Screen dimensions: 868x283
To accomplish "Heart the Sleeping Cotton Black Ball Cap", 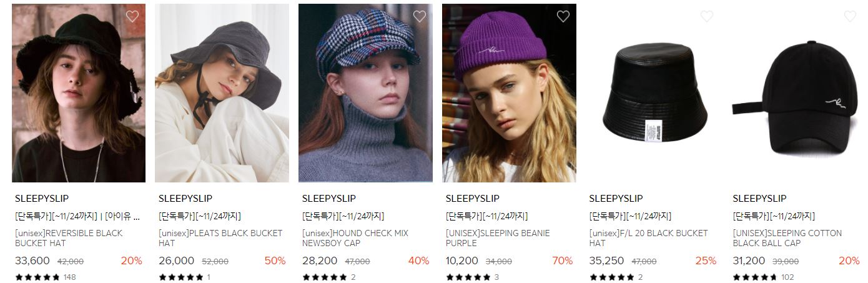I will coord(851,17).
